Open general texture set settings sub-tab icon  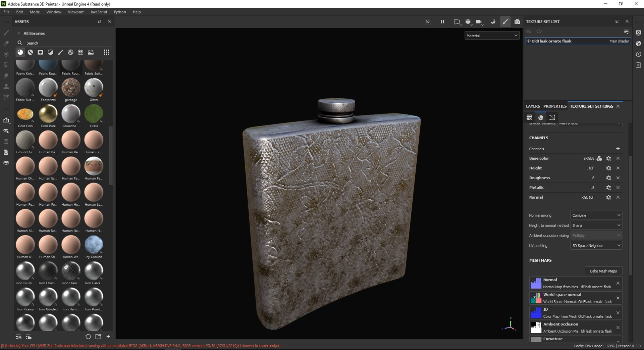click(x=529, y=117)
